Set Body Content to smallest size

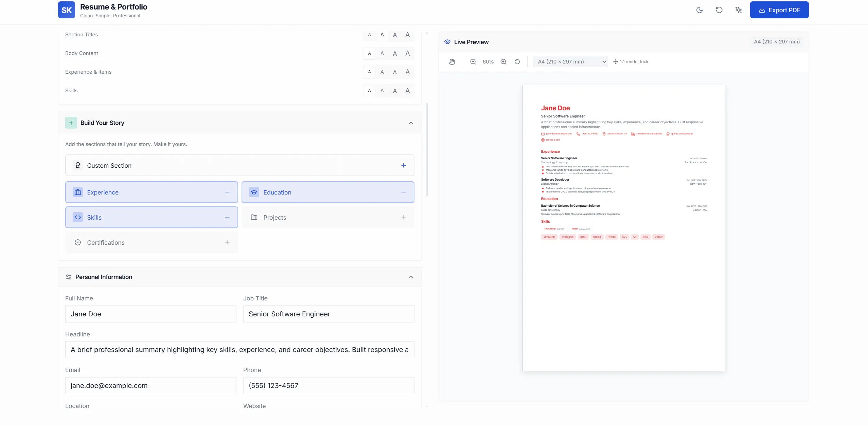369,53
